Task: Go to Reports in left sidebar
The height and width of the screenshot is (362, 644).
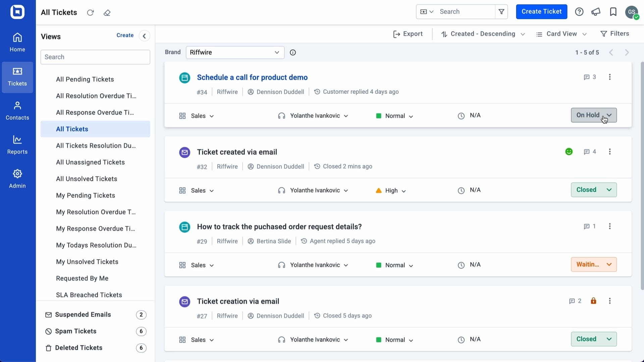Action: (17, 144)
